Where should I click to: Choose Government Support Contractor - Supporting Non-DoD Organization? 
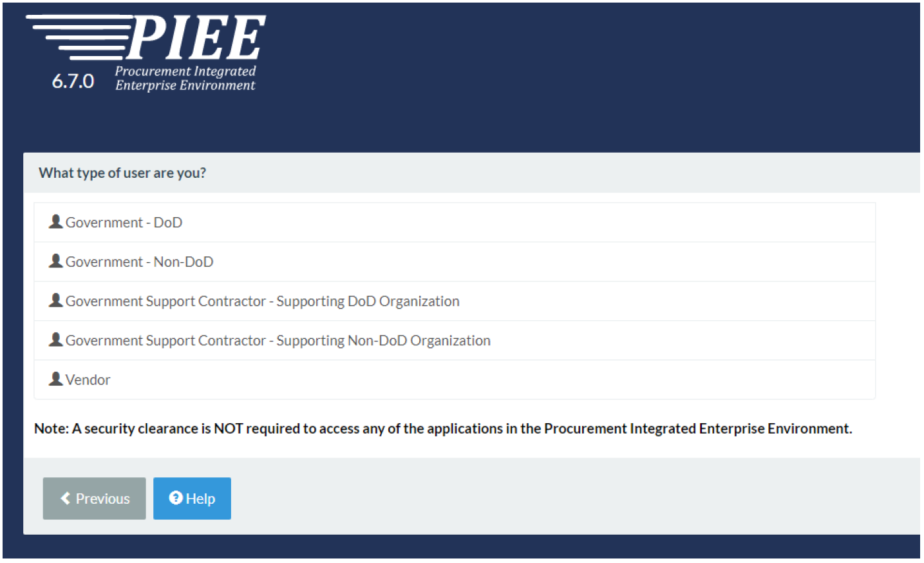[455, 340]
